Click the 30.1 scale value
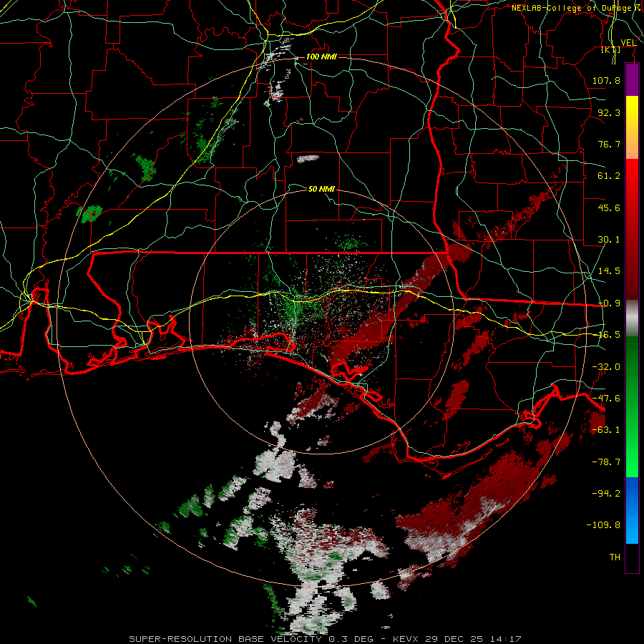Screen dimensions: 644x644 609,240
